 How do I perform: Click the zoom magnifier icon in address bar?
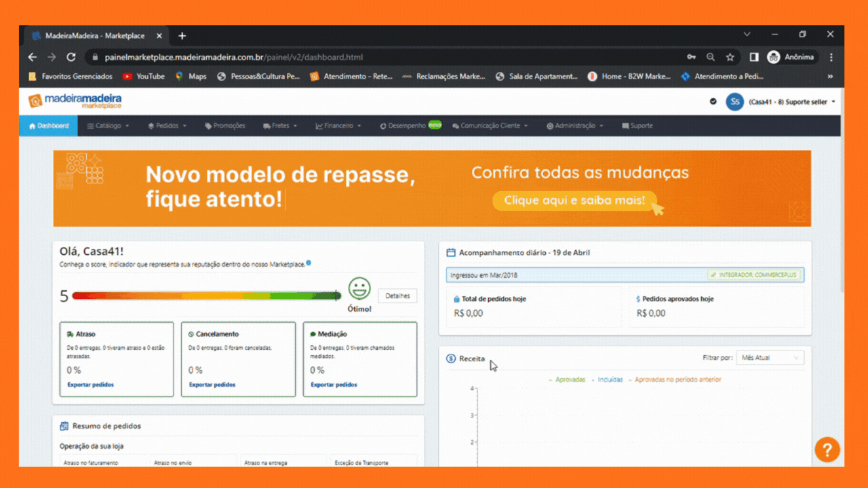coord(711,58)
